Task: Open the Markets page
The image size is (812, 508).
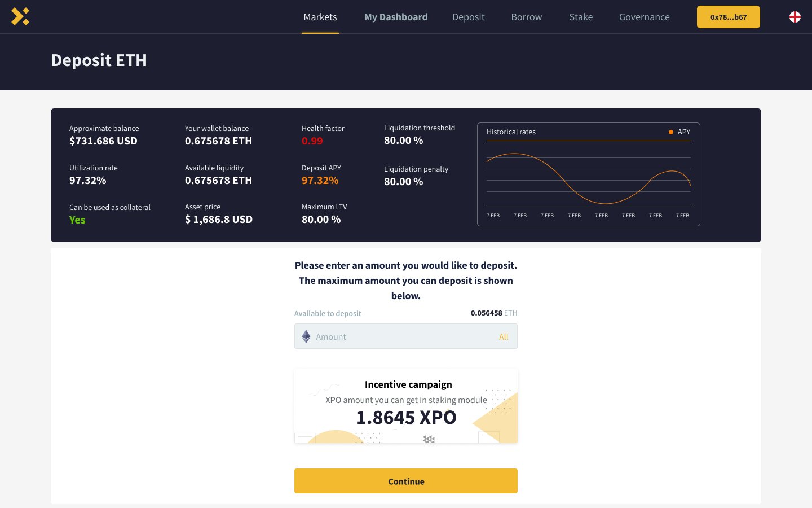Action: pos(320,17)
